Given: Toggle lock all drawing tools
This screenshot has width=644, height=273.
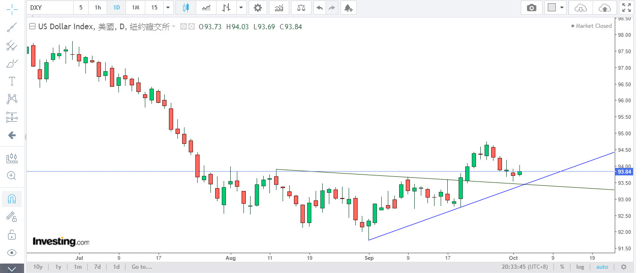Looking at the screenshot, I should pos(12,234).
